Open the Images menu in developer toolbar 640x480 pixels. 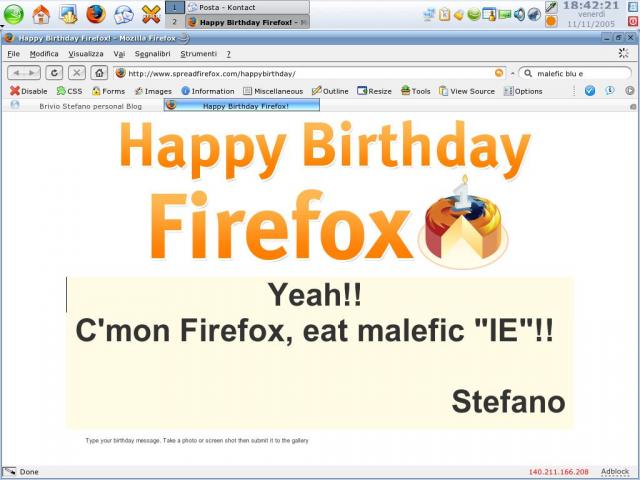(152, 91)
